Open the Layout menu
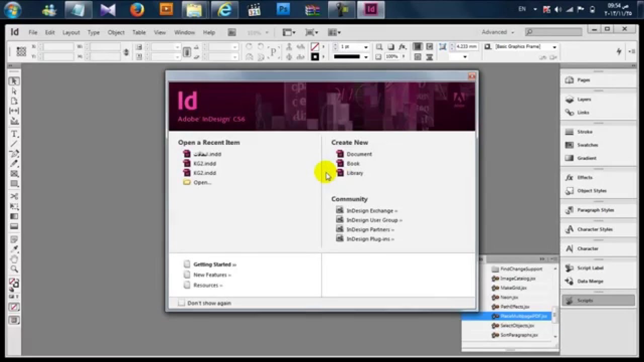This screenshot has width=644, height=362. [x=71, y=32]
